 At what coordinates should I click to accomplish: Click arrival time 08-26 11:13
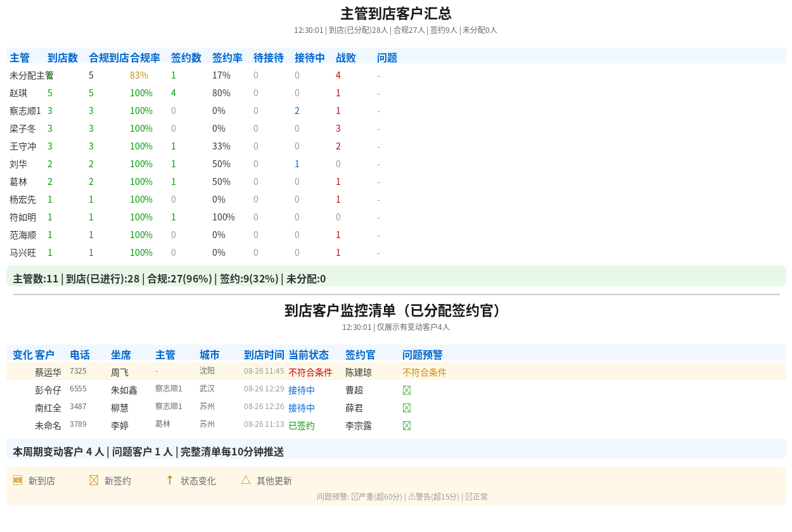coord(264,424)
